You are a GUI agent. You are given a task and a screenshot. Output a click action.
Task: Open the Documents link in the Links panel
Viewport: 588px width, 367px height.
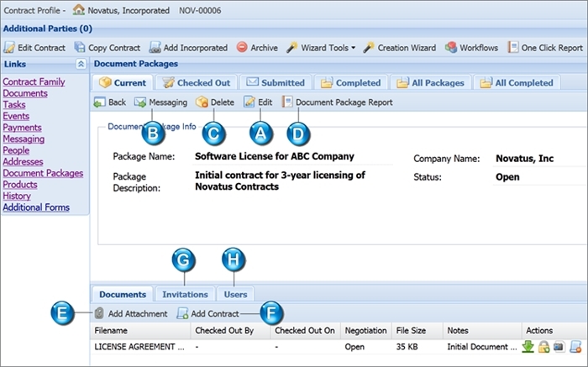pos(25,93)
